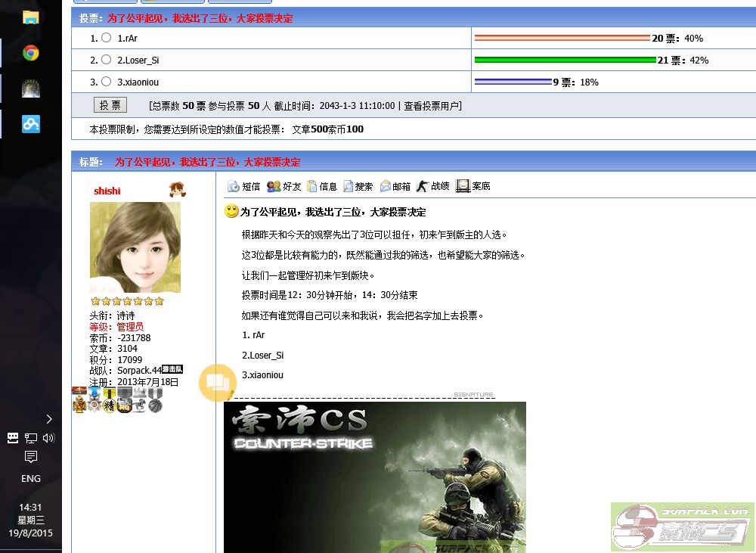This screenshot has width=756, height=553.
Task: Click the 搜索 search posts icon
Action: 348,186
